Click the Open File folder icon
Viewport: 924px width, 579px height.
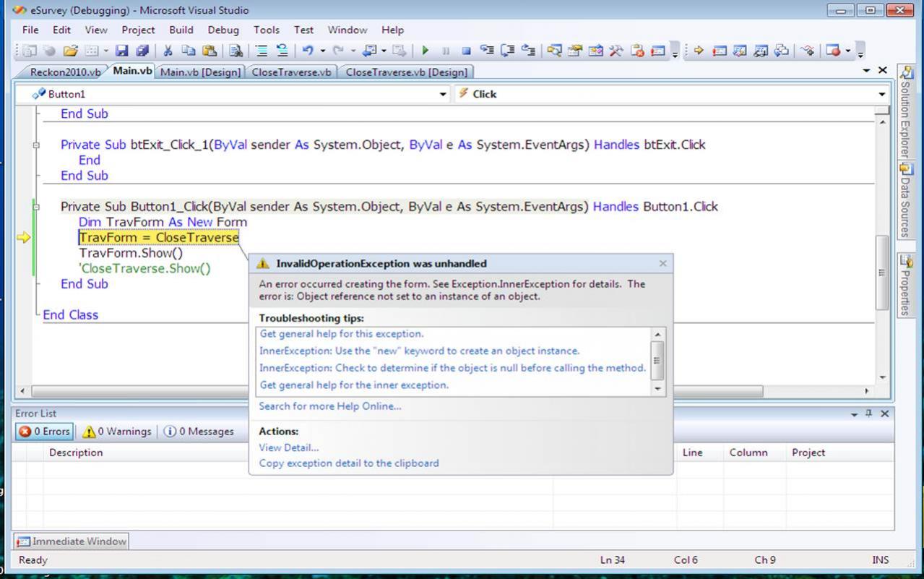[x=70, y=51]
